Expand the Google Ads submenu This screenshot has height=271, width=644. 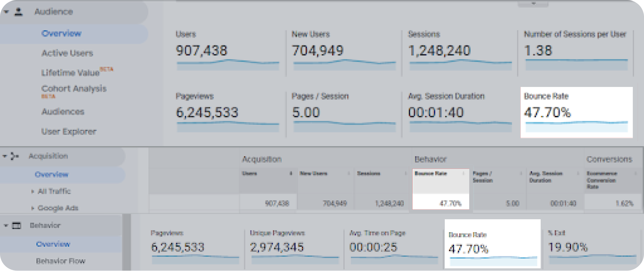pyautogui.click(x=32, y=208)
